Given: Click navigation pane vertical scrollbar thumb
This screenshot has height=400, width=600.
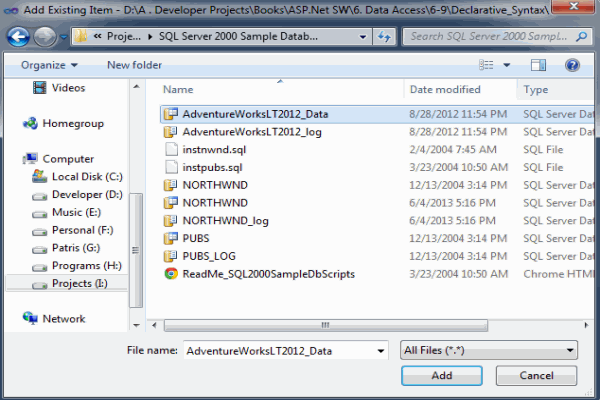Looking at the screenshot, I should (x=135, y=250).
